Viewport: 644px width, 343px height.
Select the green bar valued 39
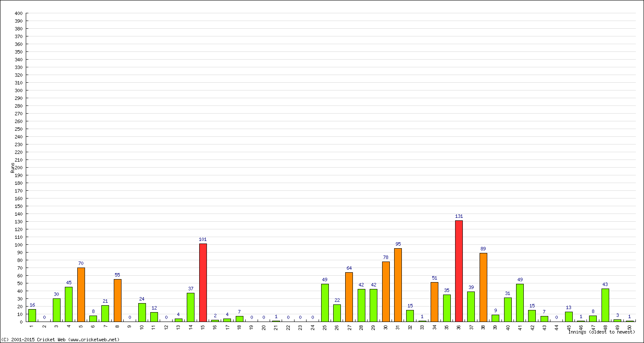[x=471, y=307]
